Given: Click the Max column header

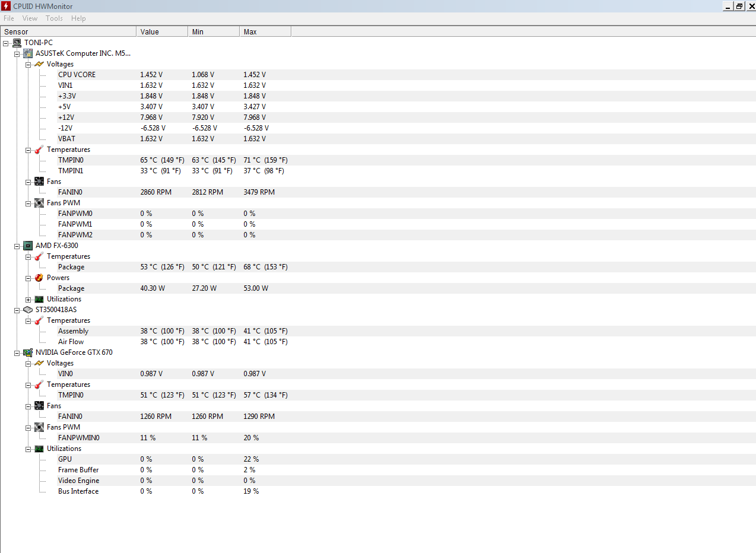Looking at the screenshot, I should tap(265, 31).
